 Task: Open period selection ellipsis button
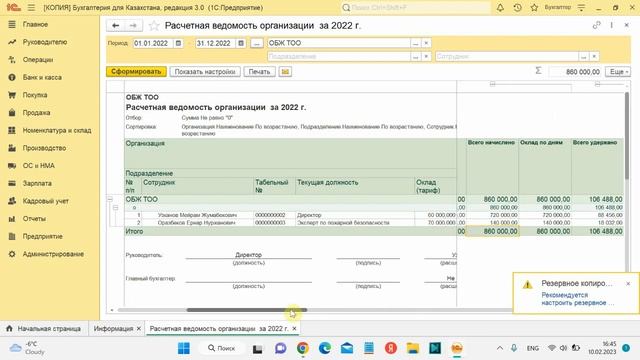point(256,43)
